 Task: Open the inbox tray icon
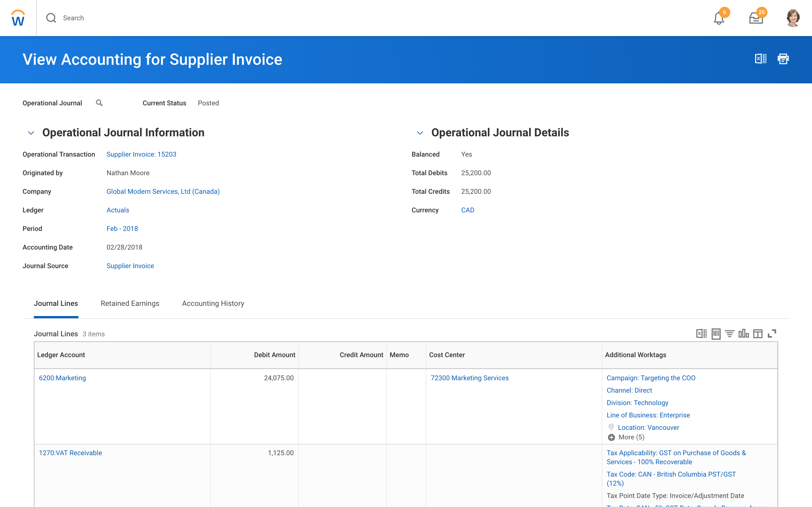(x=756, y=18)
